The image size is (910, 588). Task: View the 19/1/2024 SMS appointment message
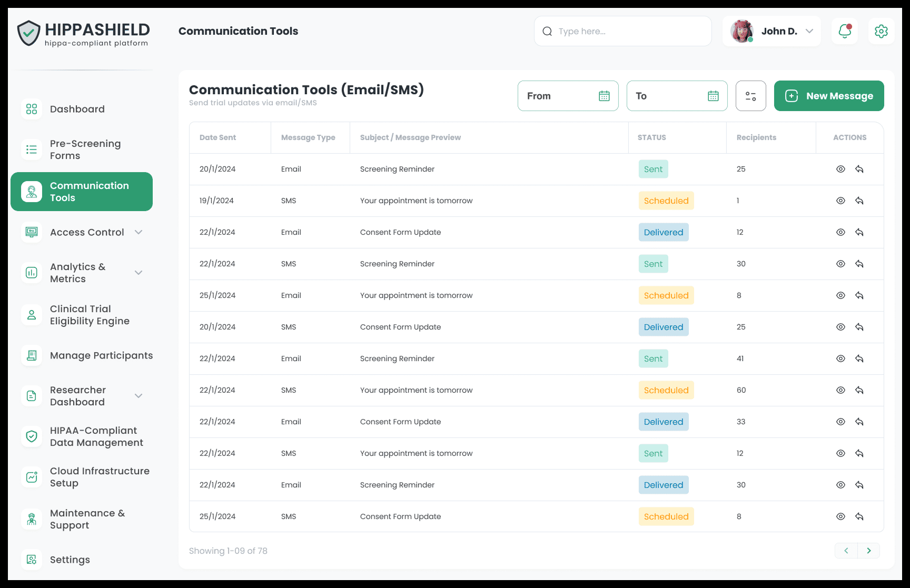[840, 201]
